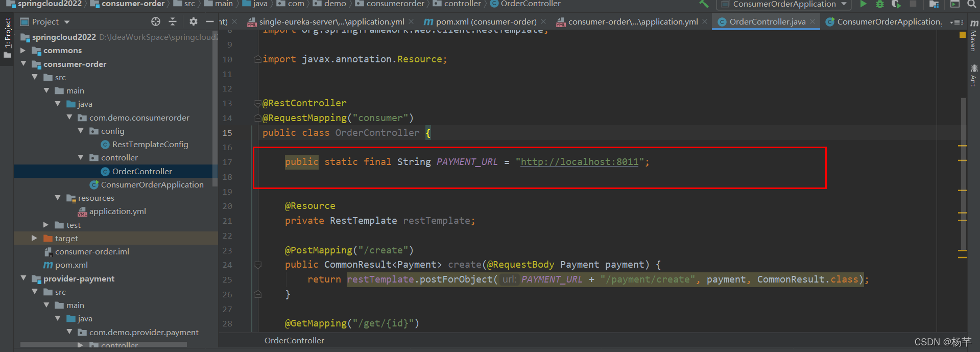The width and height of the screenshot is (980, 352).
Task: Expand the test folder
Action: click(46, 224)
